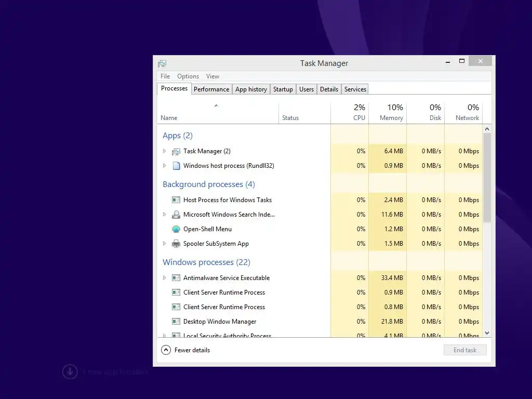Screen dimensions: 532x399
Task: Sort by the Disk column header
Action: [425, 113]
